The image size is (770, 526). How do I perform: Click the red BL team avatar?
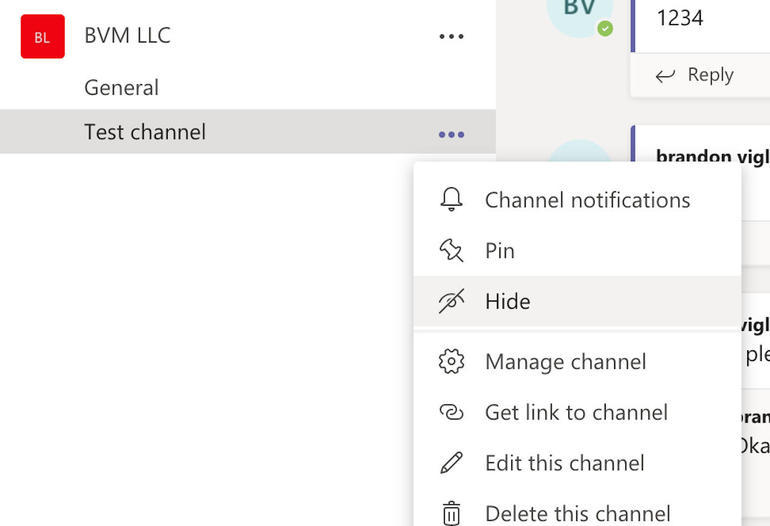(42, 37)
